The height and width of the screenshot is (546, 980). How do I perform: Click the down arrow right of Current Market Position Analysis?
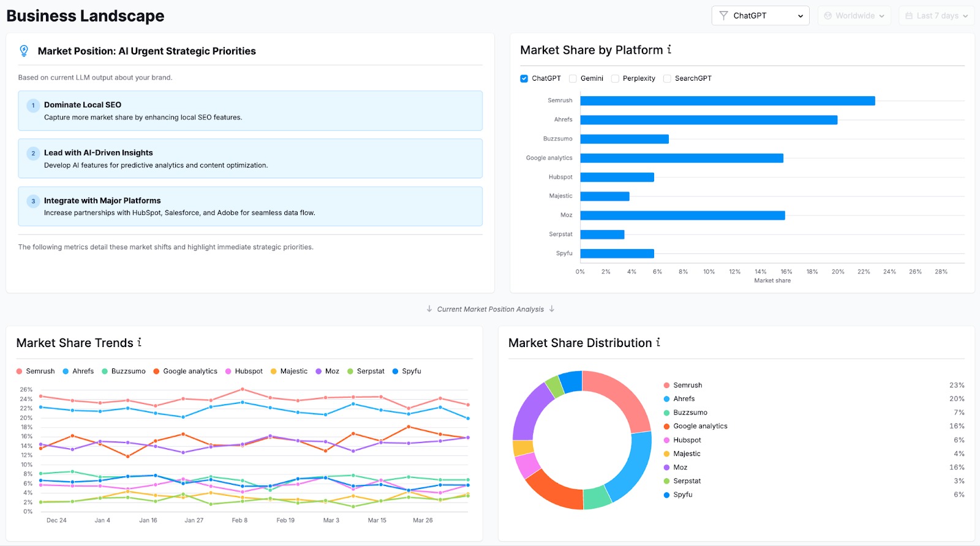(x=552, y=309)
